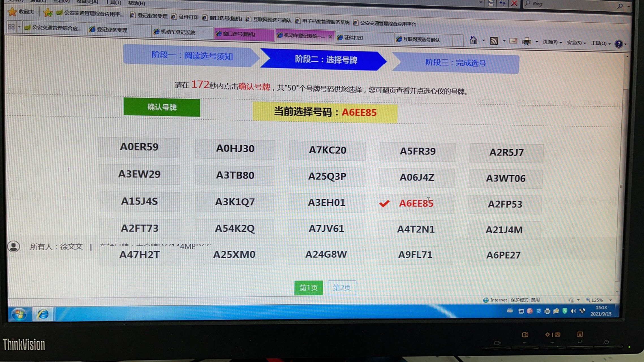Go to 第2页 plate list page

pyautogui.click(x=342, y=288)
